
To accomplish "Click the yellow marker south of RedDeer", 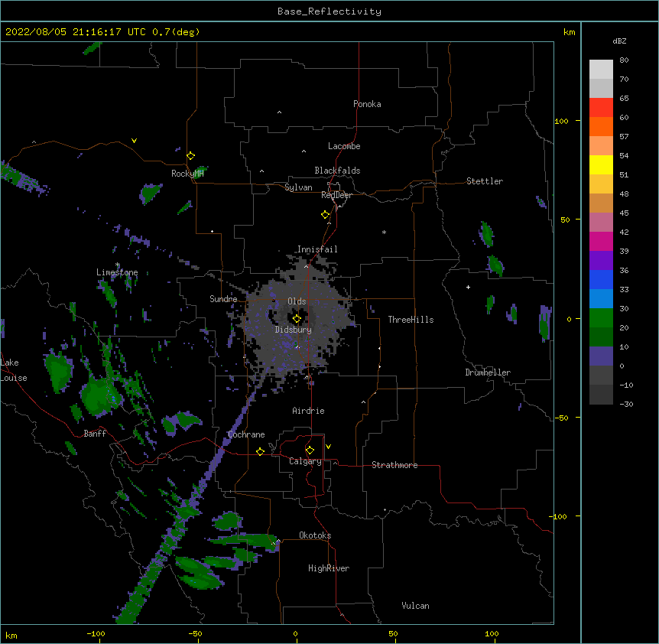I will click(325, 215).
